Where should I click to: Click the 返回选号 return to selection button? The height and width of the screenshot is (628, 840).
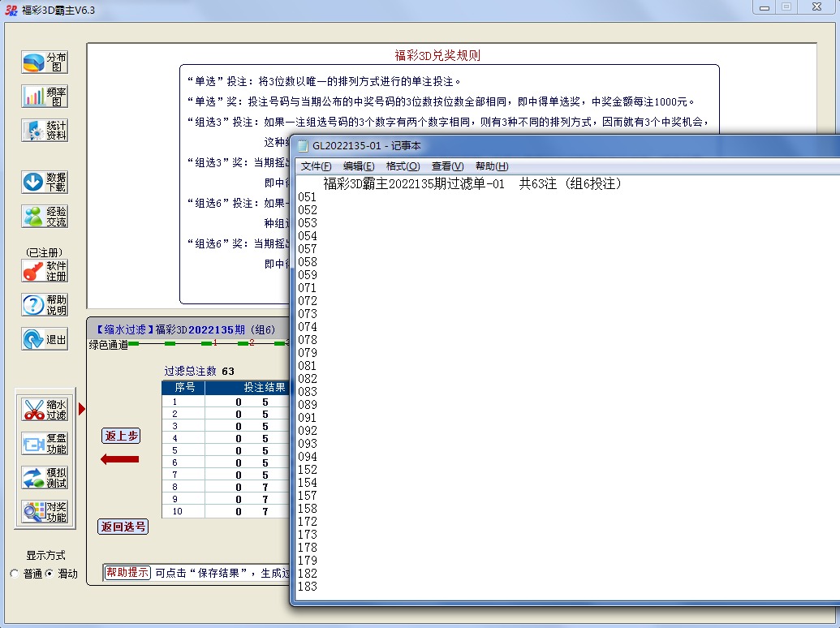[123, 527]
